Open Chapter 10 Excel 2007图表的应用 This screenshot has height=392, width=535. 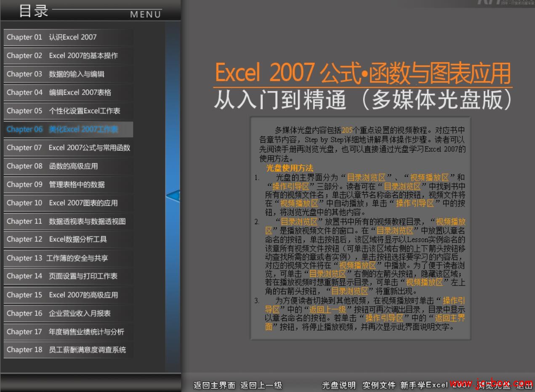coord(68,203)
